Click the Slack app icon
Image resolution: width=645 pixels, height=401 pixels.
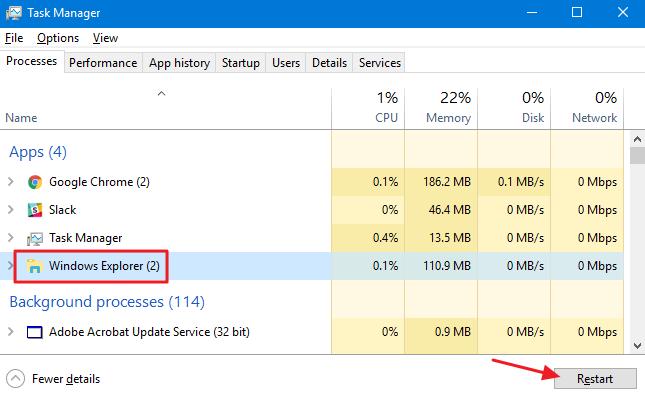pyautogui.click(x=35, y=210)
